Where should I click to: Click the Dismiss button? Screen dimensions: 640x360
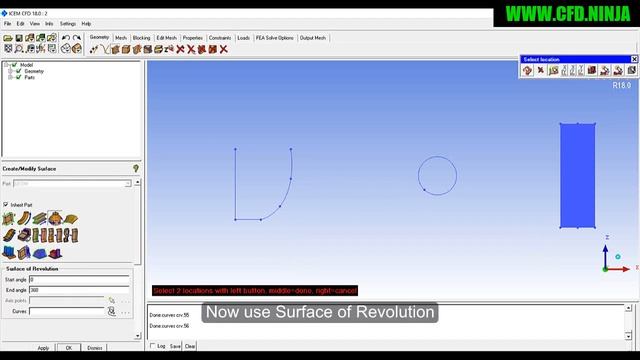95,348
